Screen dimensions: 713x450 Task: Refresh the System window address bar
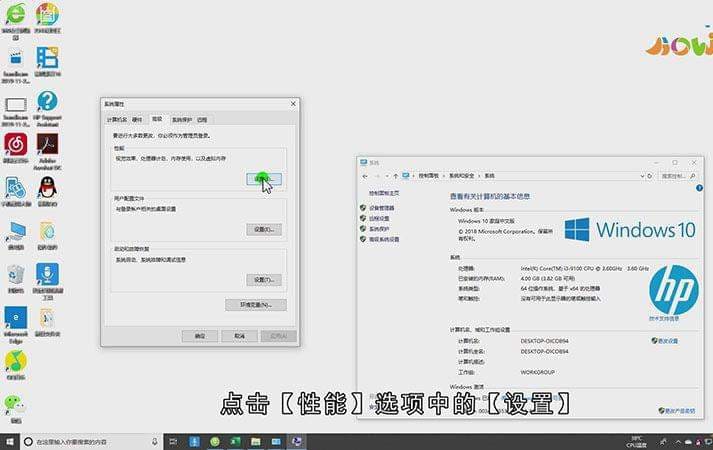tap(650, 176)
